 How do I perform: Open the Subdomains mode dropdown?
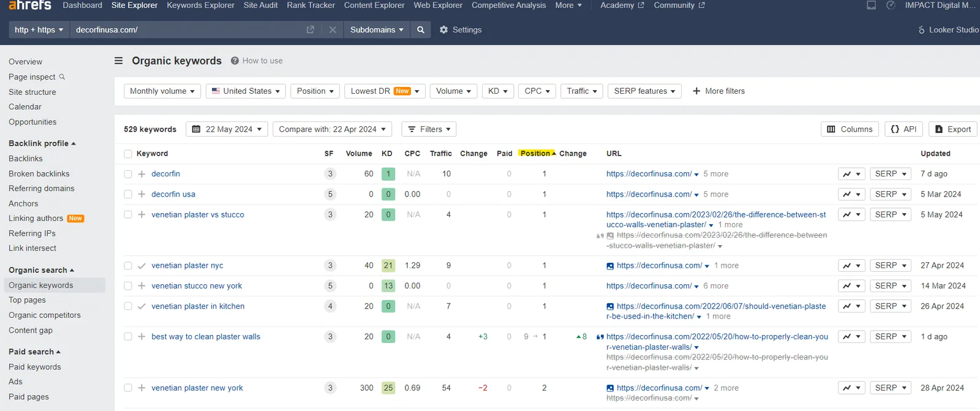tap(377, 29)
